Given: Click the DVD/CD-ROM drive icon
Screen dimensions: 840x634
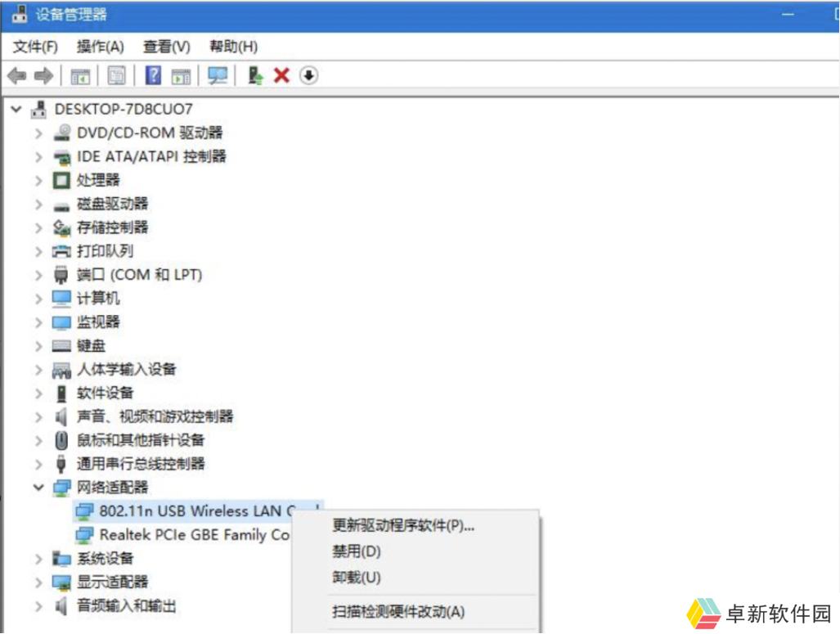Looking at the screenshot, I should (x=61, y=133).
